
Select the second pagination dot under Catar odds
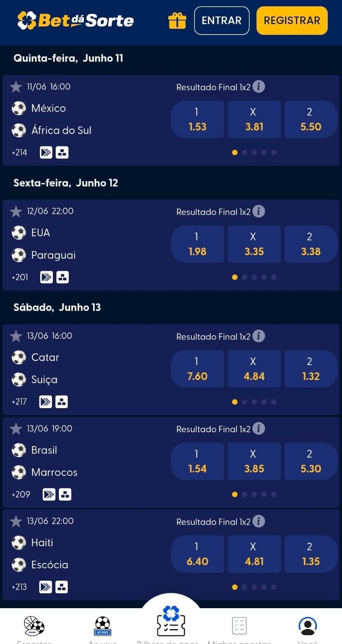245,402
